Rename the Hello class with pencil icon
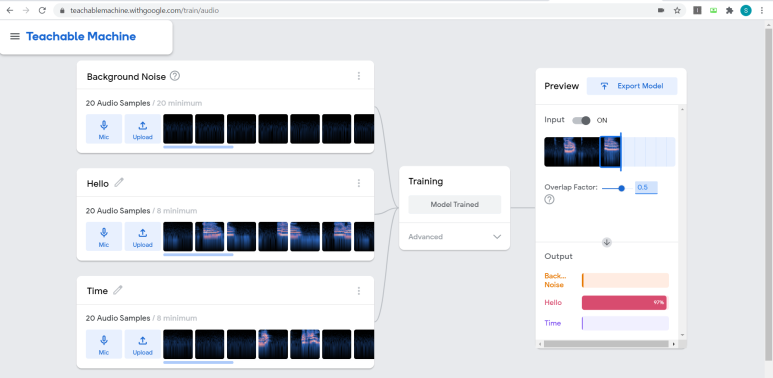 pyautogui.click(x=119, y=183)
